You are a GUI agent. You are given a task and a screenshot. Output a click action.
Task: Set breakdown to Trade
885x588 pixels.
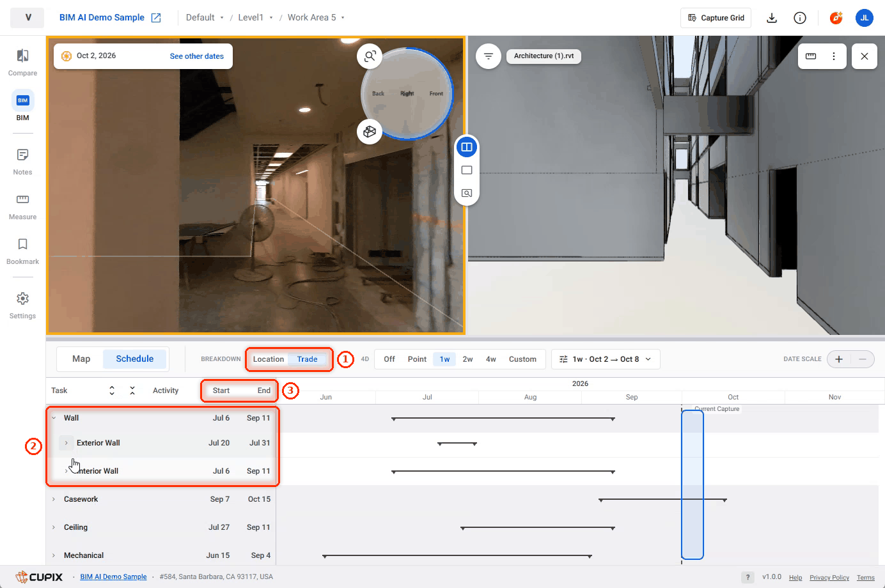307,359
